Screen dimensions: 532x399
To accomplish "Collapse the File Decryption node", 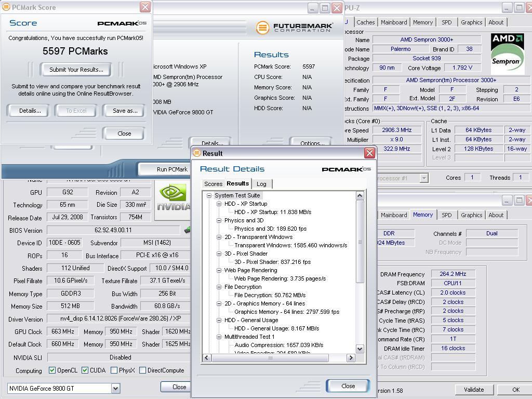I will click(x=219, y=287).
